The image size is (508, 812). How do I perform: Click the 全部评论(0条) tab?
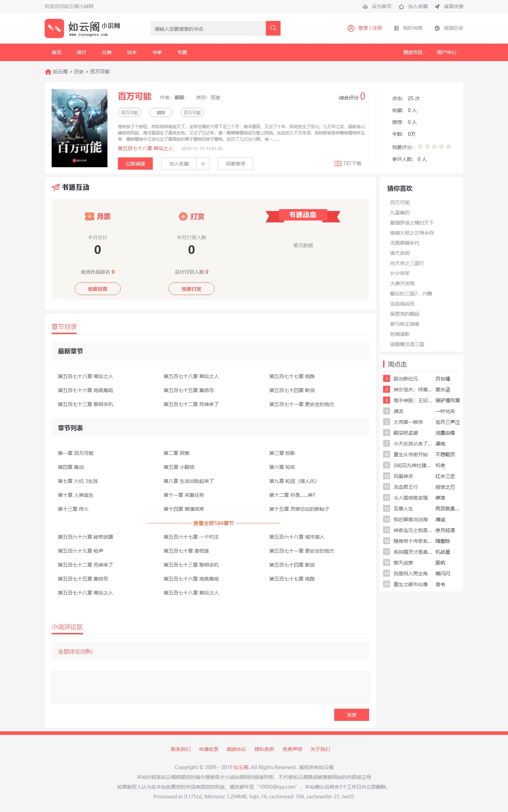point(75,651)
